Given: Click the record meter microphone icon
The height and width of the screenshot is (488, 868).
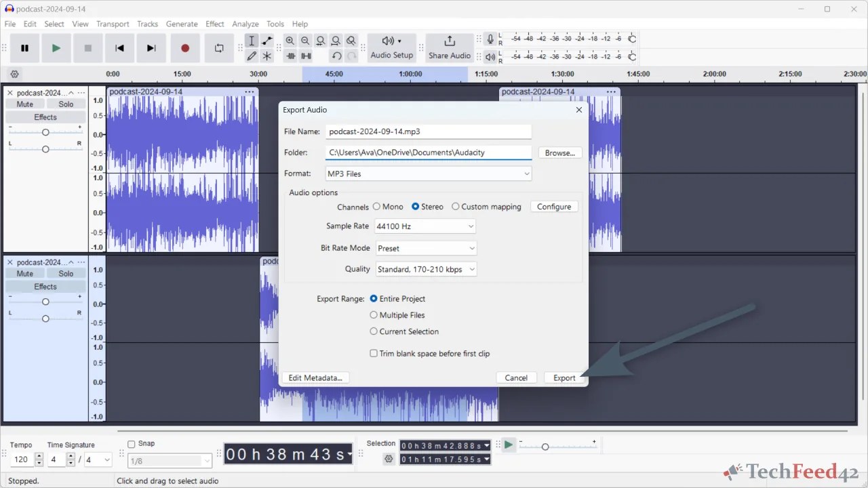Looking at the screenshot, I should pyautogui.click(x=490, y=39).
